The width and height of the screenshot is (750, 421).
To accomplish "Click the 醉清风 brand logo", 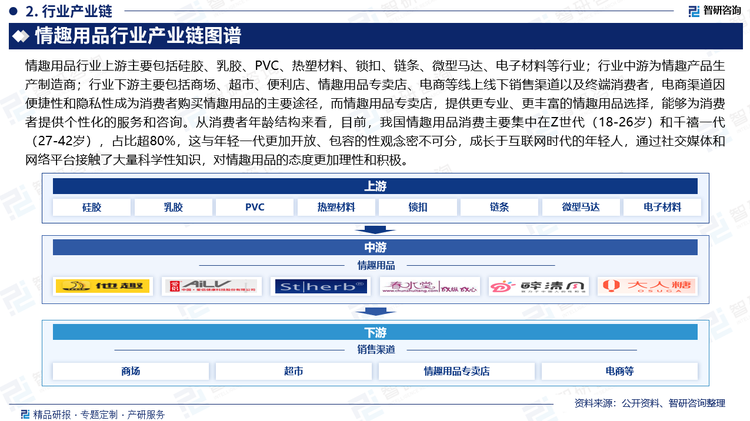I will [539, 286].
